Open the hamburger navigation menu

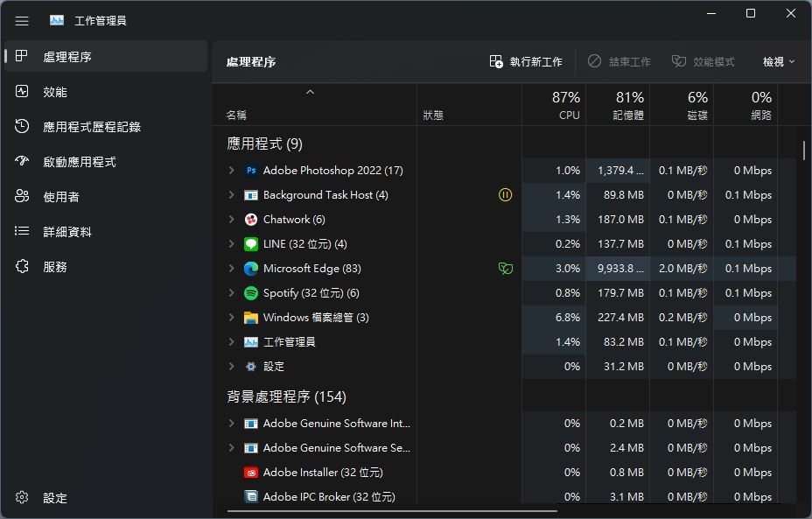point(22,21)
